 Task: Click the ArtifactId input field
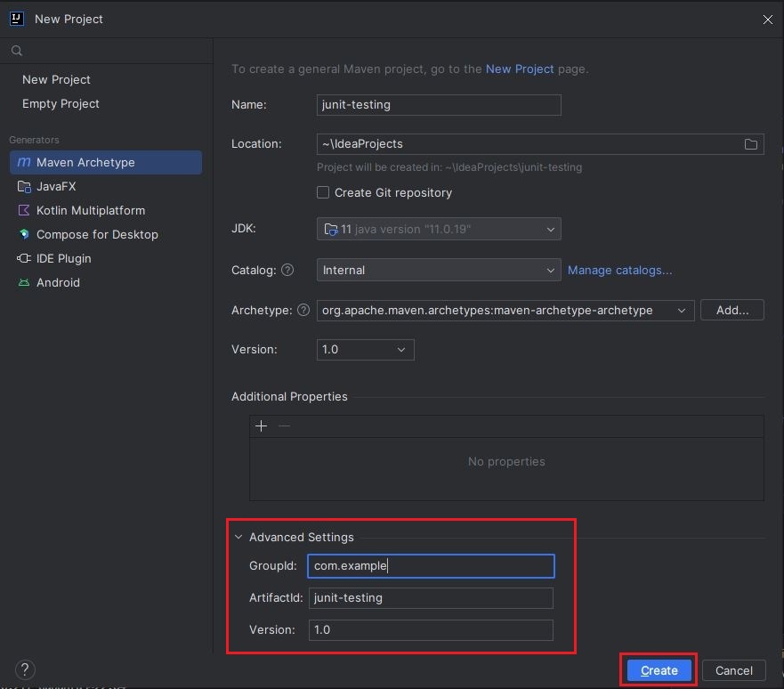tap(431, 598)
